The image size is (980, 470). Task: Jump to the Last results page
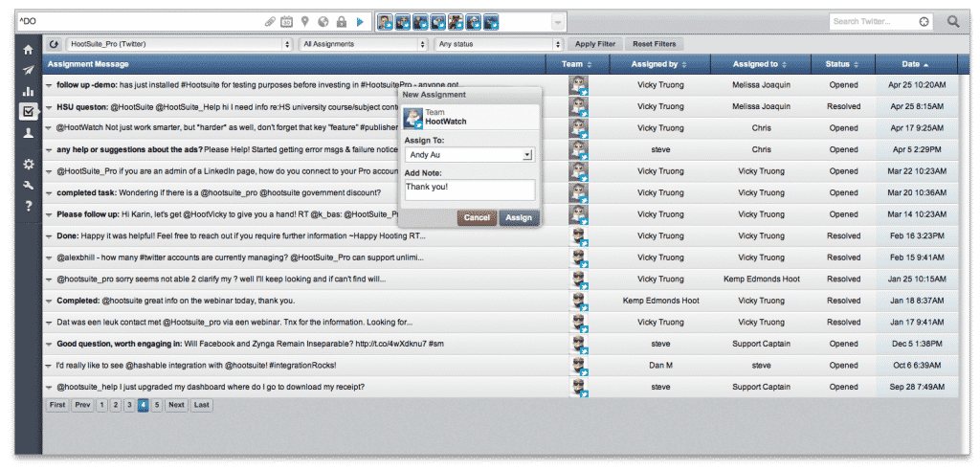pyautogui.click(x=201, y=405)
